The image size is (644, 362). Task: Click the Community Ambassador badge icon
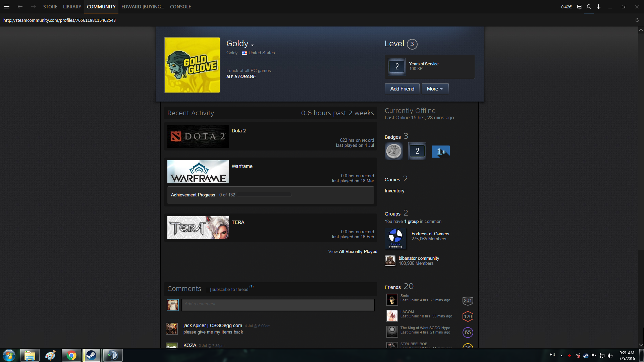[x=393, y=151]
